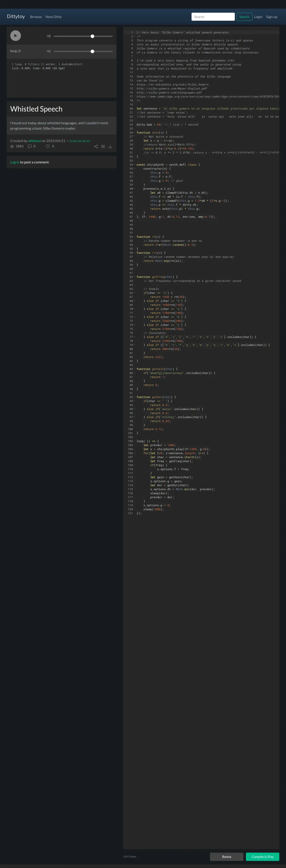Like the ditty with the heart icon
This screenshot has height=868, width=286.
(47, 146)
